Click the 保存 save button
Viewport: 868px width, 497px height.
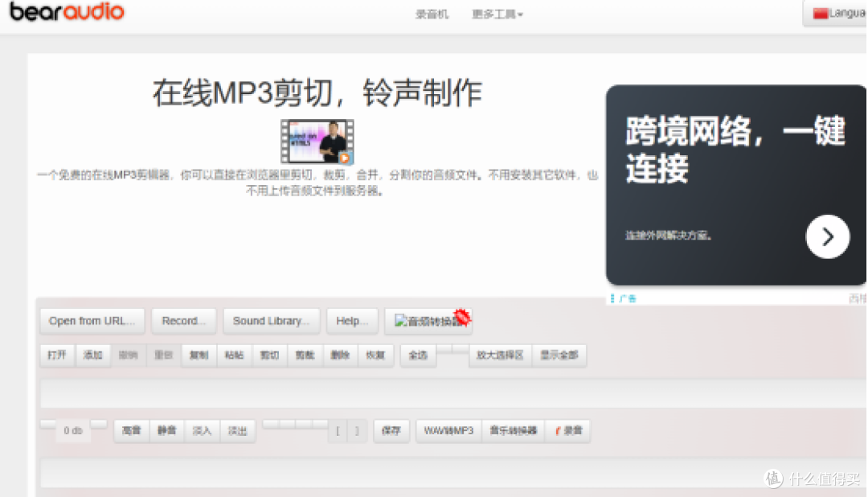(x=391, y=430)
